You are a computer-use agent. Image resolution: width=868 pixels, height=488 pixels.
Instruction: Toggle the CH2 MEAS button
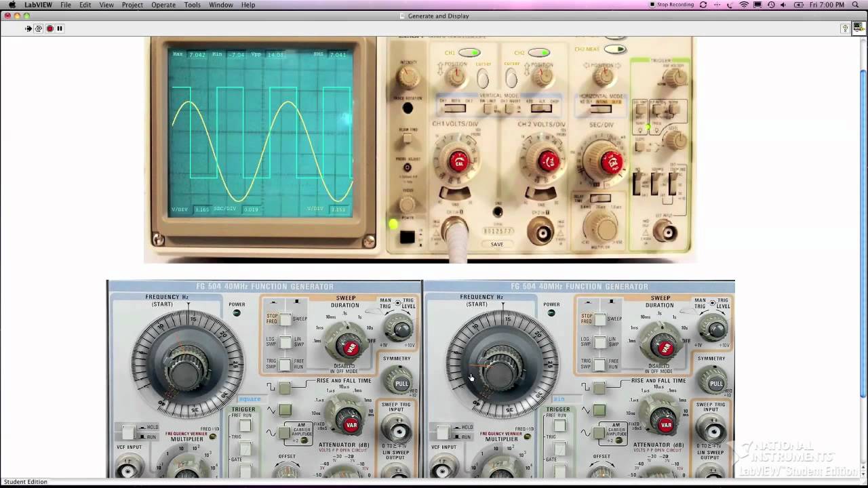coord(615,49)
